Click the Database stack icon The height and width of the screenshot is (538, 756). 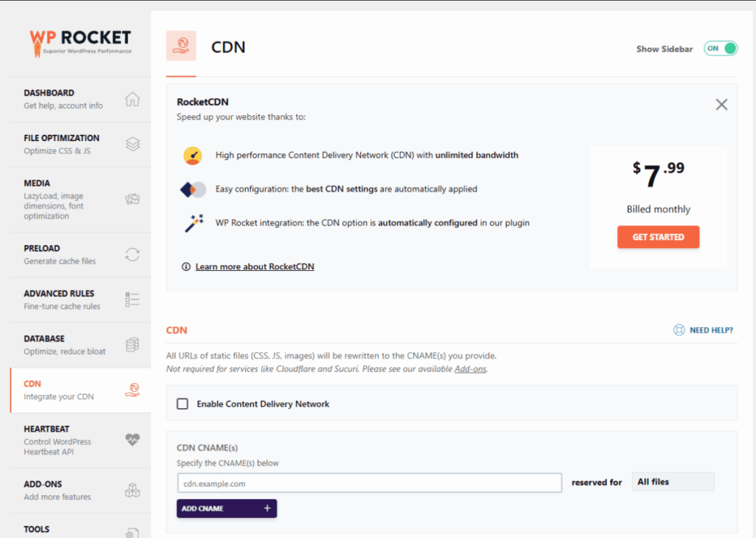tap(131, 343)
